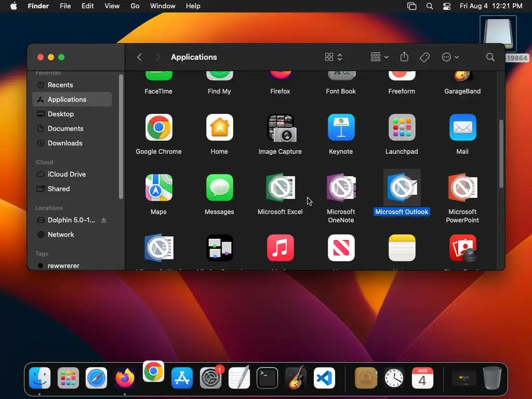Viewport: 532px width, 399px height.
Task: Open the icon view switcher dropdown
Action: point(333,57)
